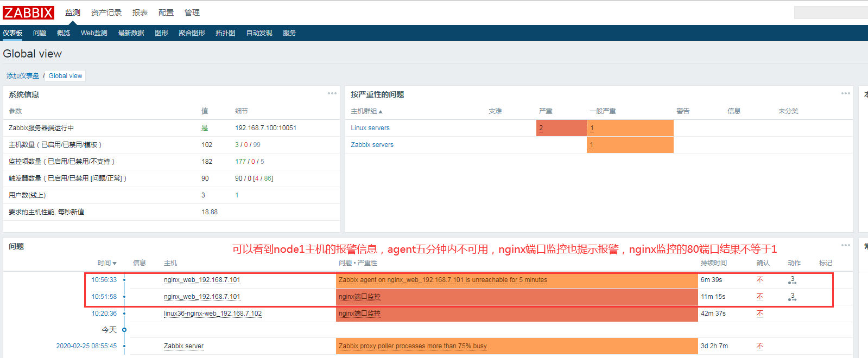View actions icon for the 10:51:58 problem

point(793,297)
